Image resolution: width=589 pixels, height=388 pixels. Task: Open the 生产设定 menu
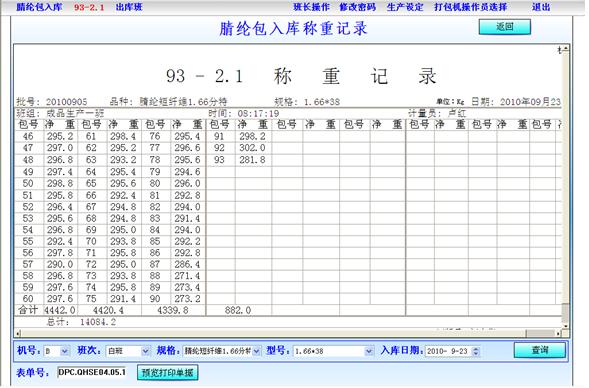point(405,7)
